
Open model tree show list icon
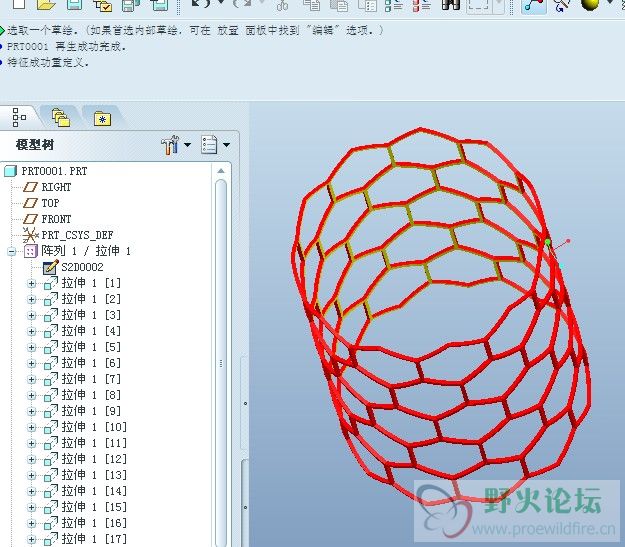pos(209,145)
